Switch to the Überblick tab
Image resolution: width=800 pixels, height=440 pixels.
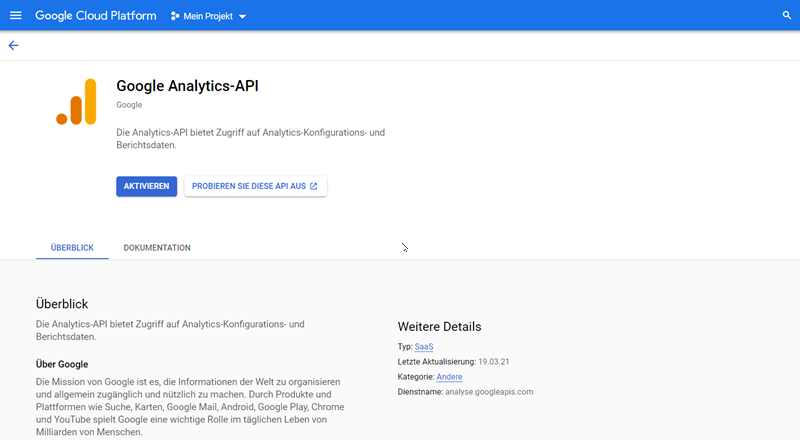pos(72,247)
